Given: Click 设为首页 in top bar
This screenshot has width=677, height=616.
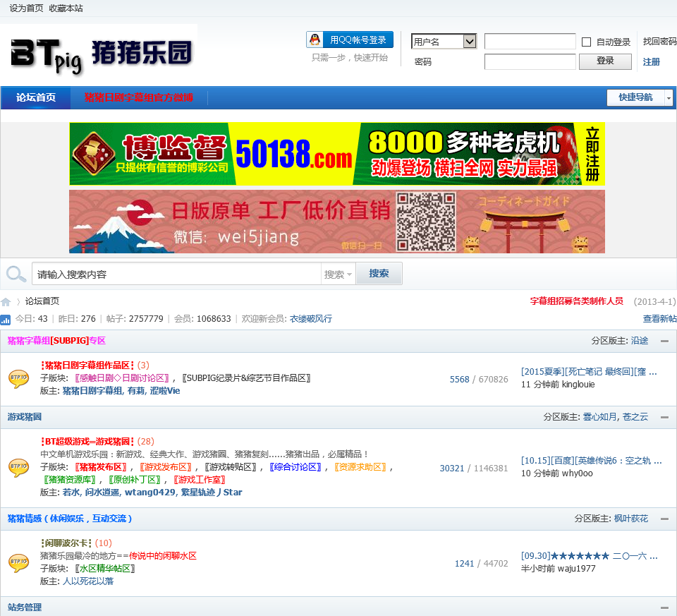Looking at the screenshot, I should 26,8.
